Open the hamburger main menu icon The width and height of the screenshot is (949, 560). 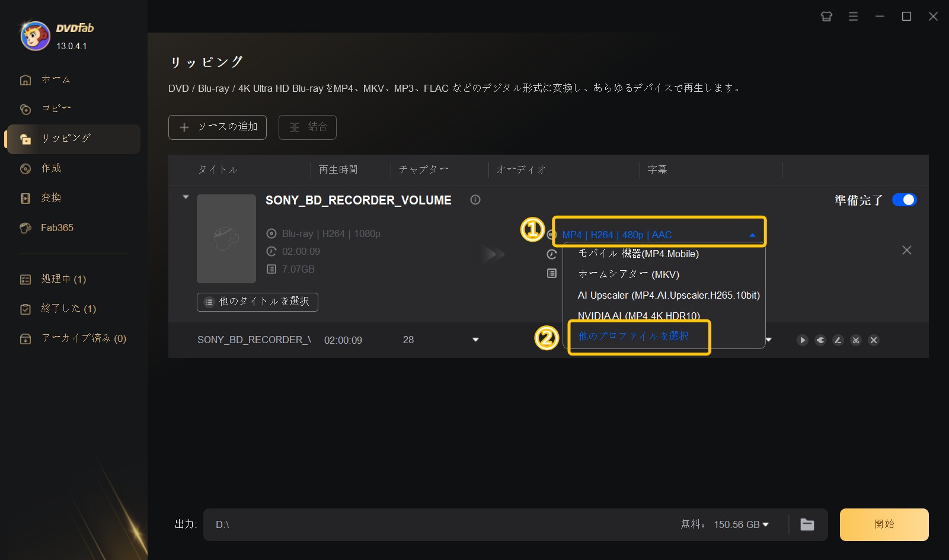(x=853, y=17)
